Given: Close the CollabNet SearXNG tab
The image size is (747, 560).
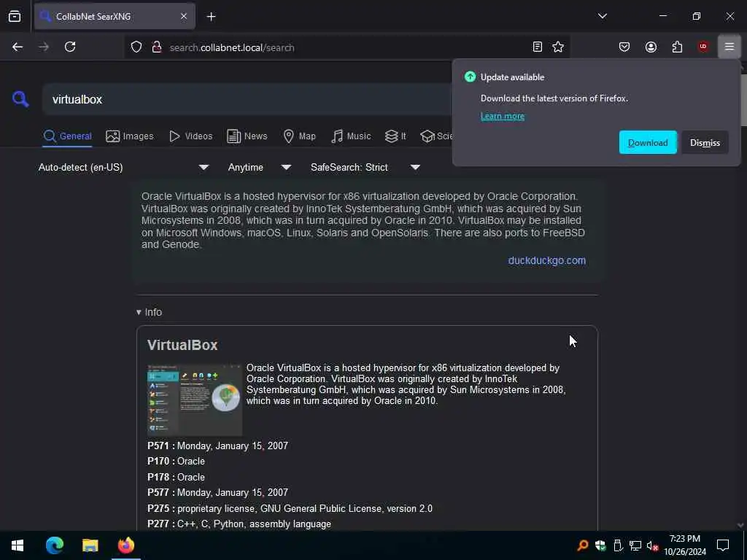Looking at the screenshot, I should click(183, 17).
